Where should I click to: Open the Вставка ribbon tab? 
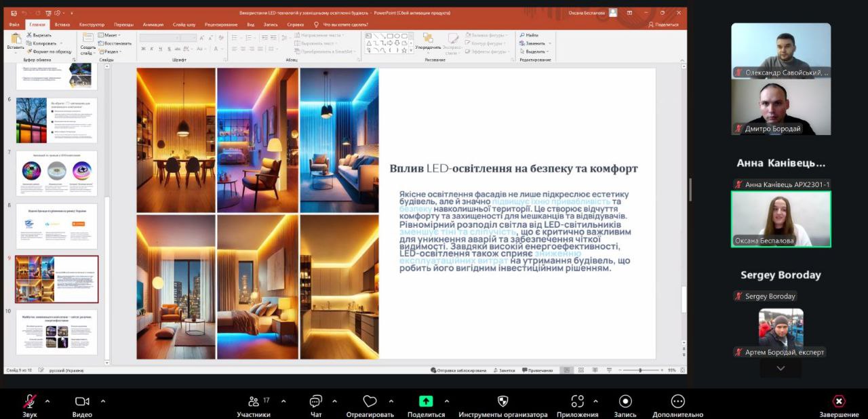62,24
